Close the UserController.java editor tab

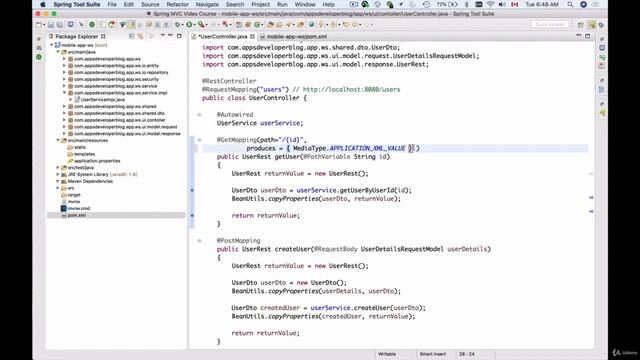(x=252, y=36)
